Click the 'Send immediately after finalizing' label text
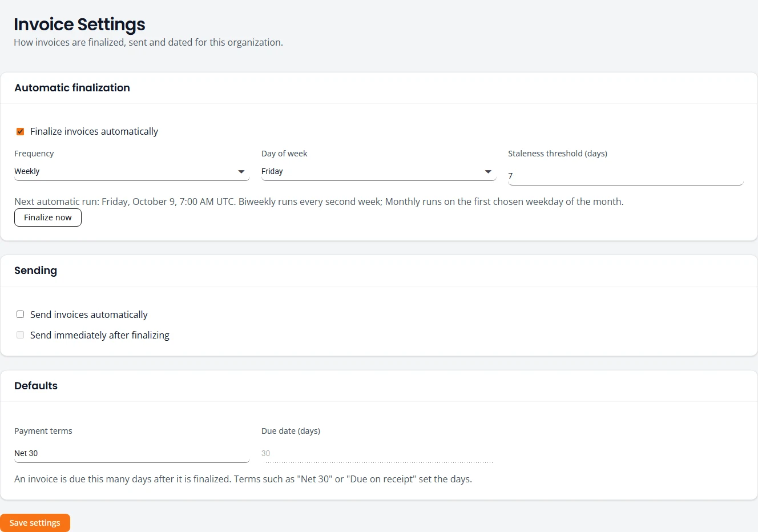Image resolution: width=758 pixels, height=532 pixels. click(x=100, y=335)
